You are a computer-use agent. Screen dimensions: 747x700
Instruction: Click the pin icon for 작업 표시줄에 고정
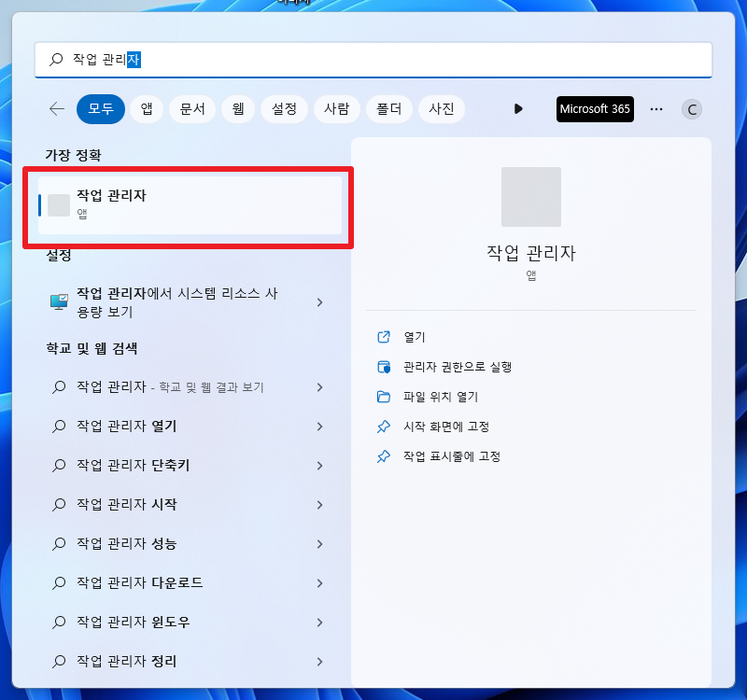[x=384, y=456]
